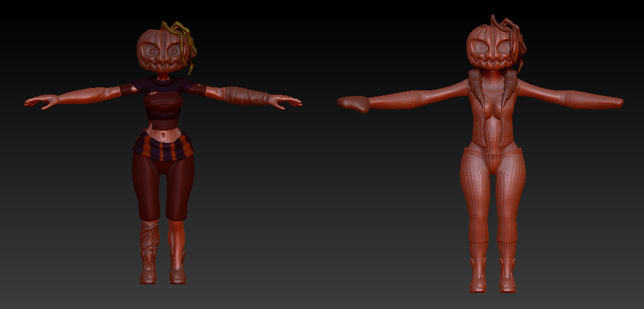644x309 pixels.
Task: Click the striped skirt on the painted model
Action: tap(163, 145)
